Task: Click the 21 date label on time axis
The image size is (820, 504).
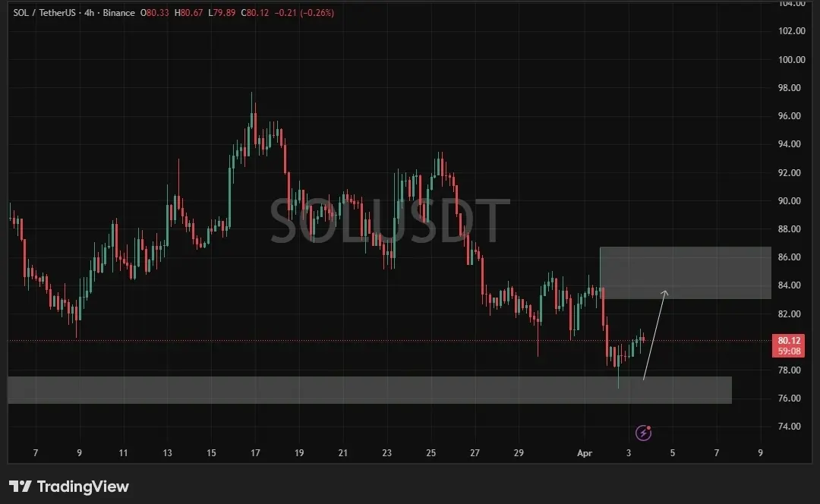Action: 343,452
